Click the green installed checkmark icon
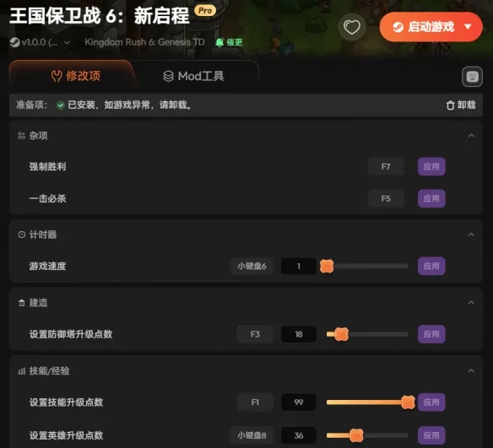This screenshot has width=493, height=448. 61,105
